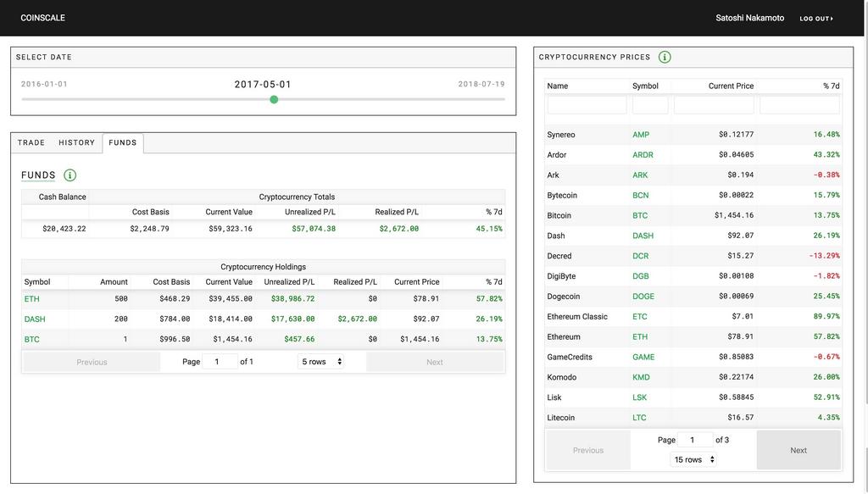This screenshot has width=868, height=494.
Task: Switch to the TRADE tab
Action: click(x=31, y=142)
